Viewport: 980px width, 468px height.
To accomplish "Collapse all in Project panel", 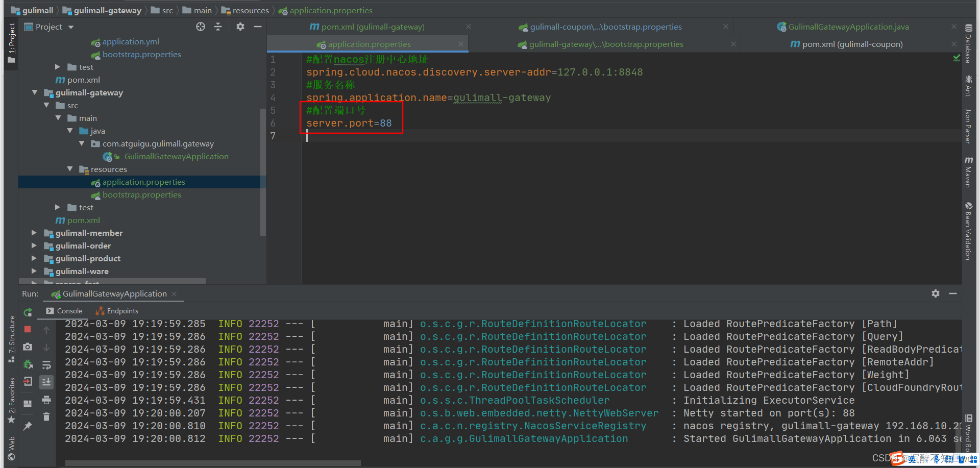I will coord(218,27).
